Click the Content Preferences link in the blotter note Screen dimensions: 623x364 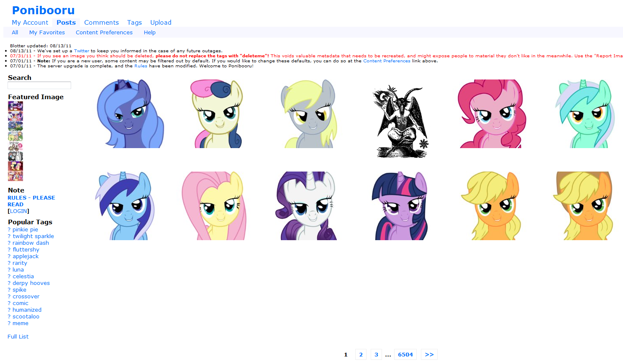click(x=387, y=61)
